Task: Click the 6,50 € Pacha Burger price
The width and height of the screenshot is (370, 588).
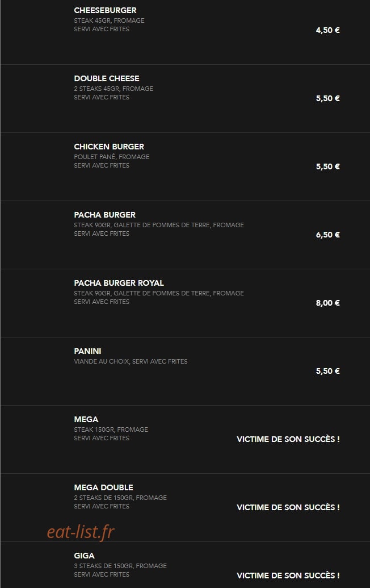Action: [327, 235]
